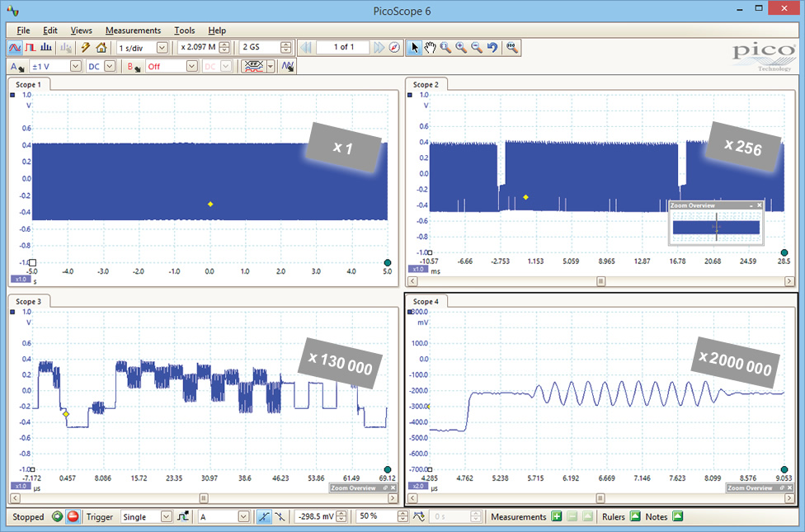The width and height of the screenshot is (805, 532).
Task: Click Scope 4 x2.0 axis zoom button
Action: click(418, 486)
